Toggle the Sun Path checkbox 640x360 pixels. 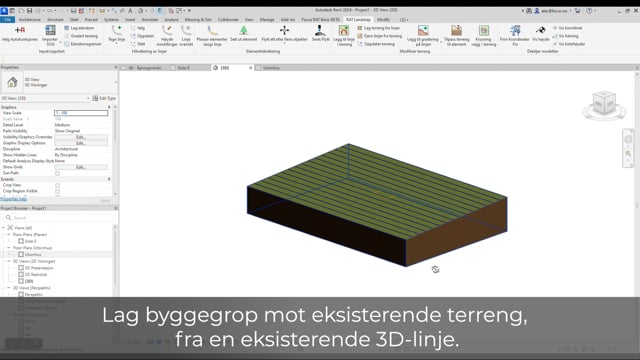click(58, 173)
